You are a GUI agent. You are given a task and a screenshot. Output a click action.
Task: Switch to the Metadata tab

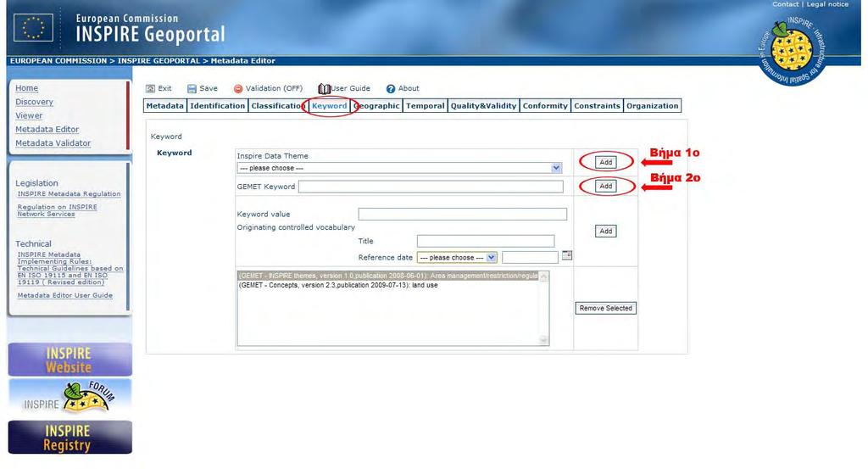coord(165,106)
